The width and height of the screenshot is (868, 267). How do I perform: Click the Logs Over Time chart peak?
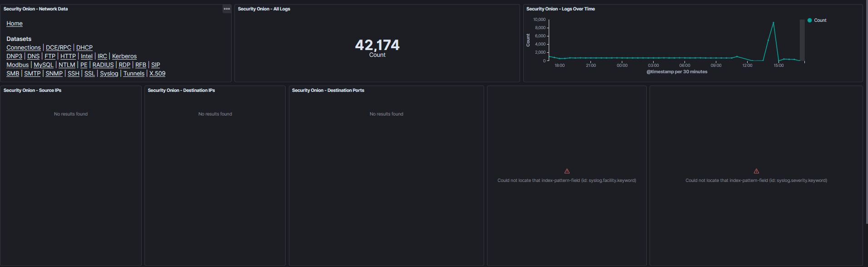coord(773,23)
